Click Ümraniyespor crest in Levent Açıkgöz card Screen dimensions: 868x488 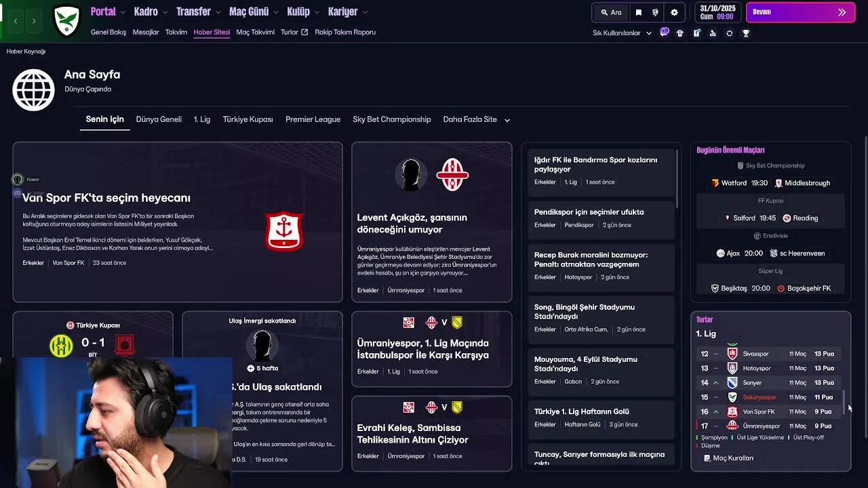(452, 175)
